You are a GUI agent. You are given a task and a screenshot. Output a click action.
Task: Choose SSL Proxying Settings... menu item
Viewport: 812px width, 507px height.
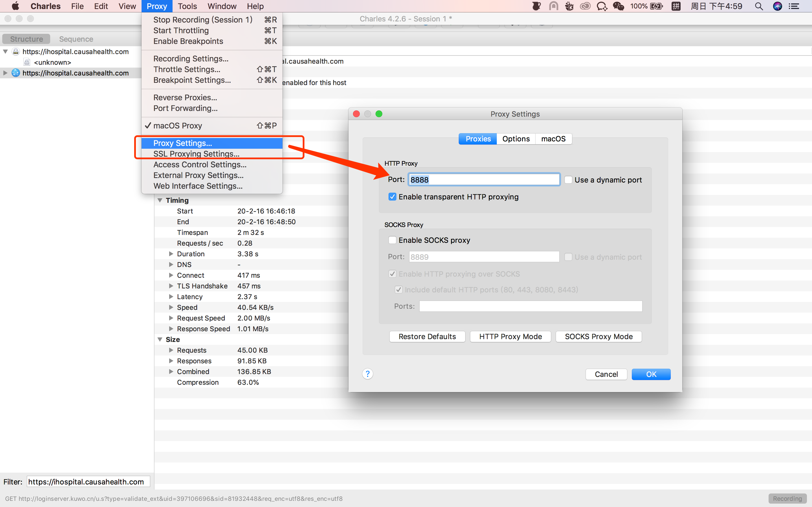pyautogui.click(x=196, y=154)
